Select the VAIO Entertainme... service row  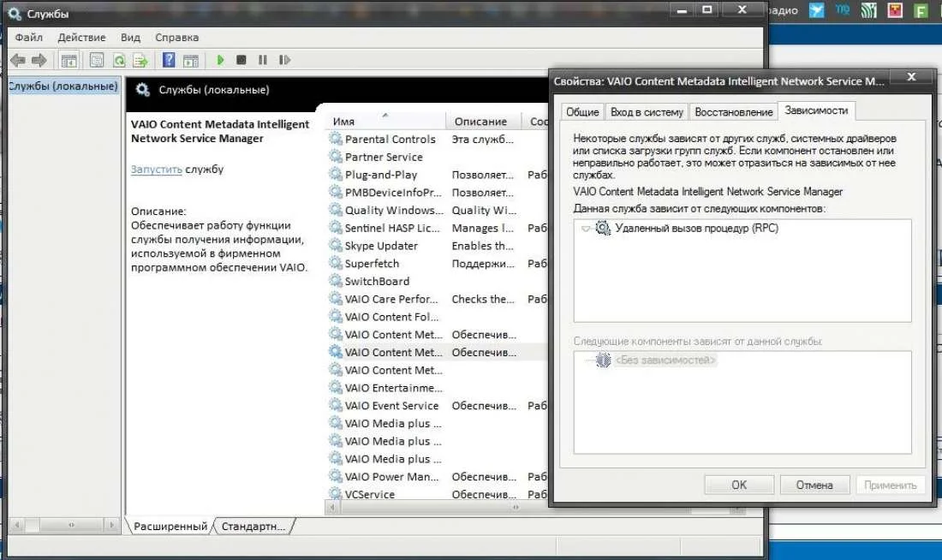click(x=438, y=388)
